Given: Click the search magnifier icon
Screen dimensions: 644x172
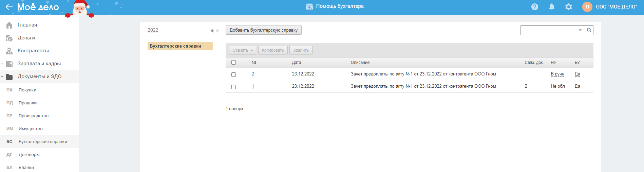Looking at the screenshot, I should tap(589, 30).
